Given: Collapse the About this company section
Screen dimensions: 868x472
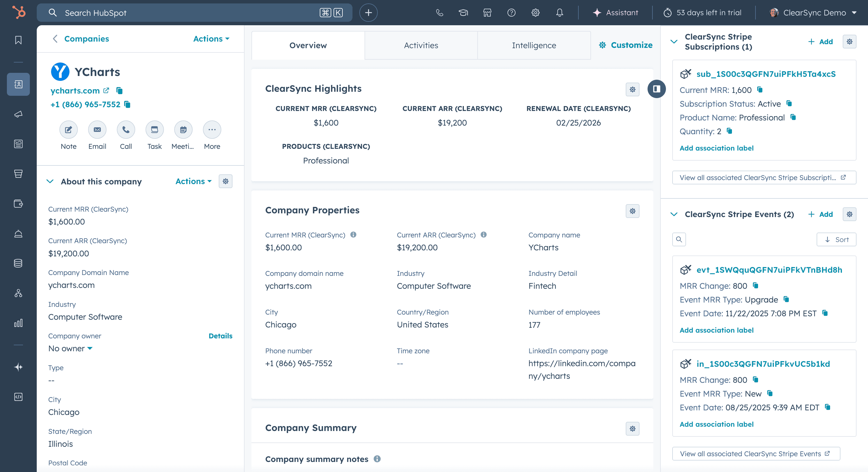Looking at the screenshot, I should coord(50,182).
